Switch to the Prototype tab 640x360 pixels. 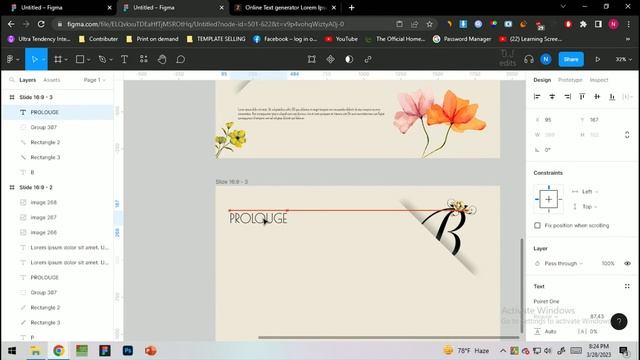570,80
